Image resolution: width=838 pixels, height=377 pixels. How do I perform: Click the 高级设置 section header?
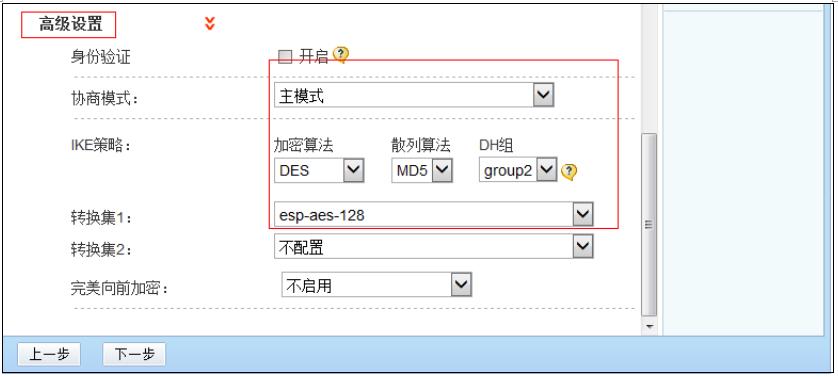[68, 24]
